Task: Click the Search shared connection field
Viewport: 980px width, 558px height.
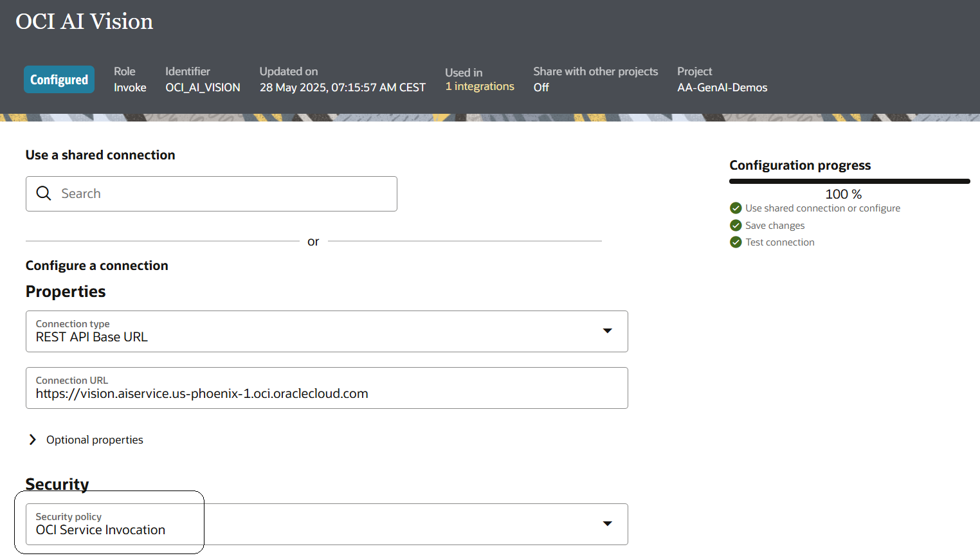Action: tap(212, 194)
